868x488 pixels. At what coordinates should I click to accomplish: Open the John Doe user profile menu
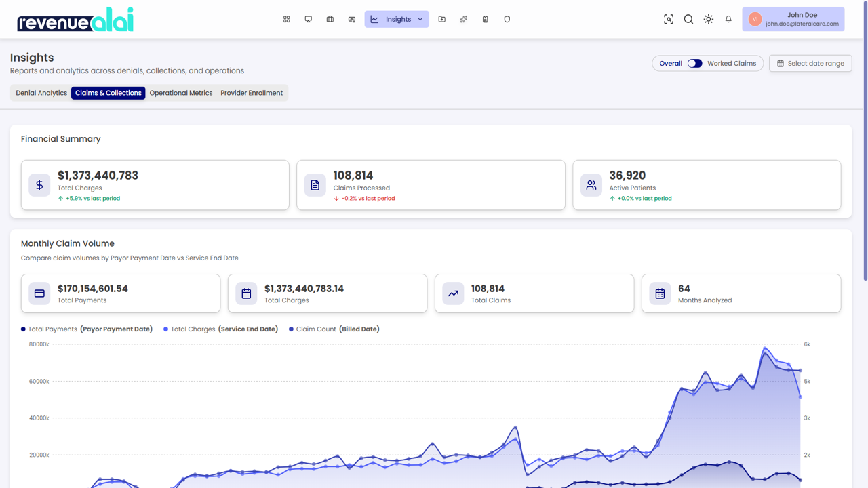793,19
